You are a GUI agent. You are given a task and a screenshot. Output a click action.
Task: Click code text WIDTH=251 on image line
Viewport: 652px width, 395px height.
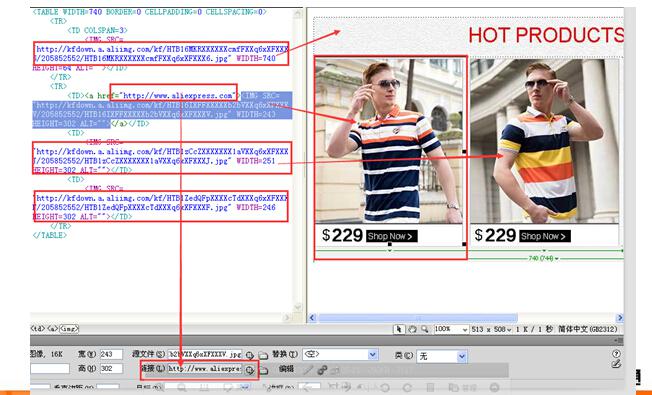point(255,161)
